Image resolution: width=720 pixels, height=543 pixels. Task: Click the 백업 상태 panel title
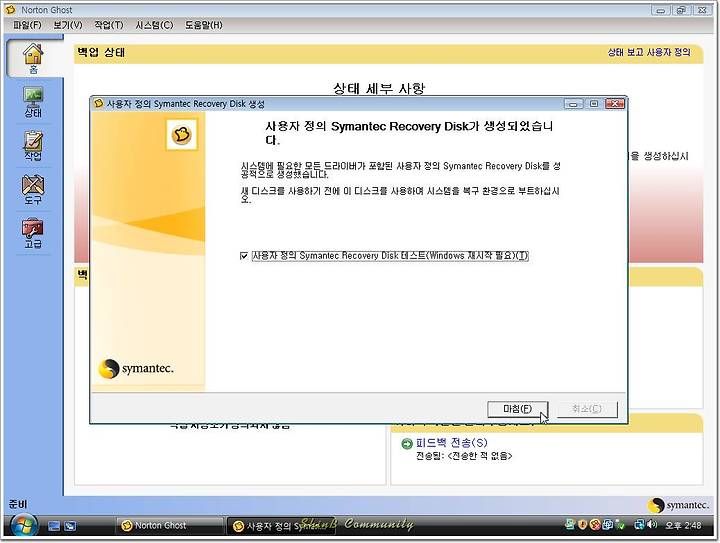point(101,52)
